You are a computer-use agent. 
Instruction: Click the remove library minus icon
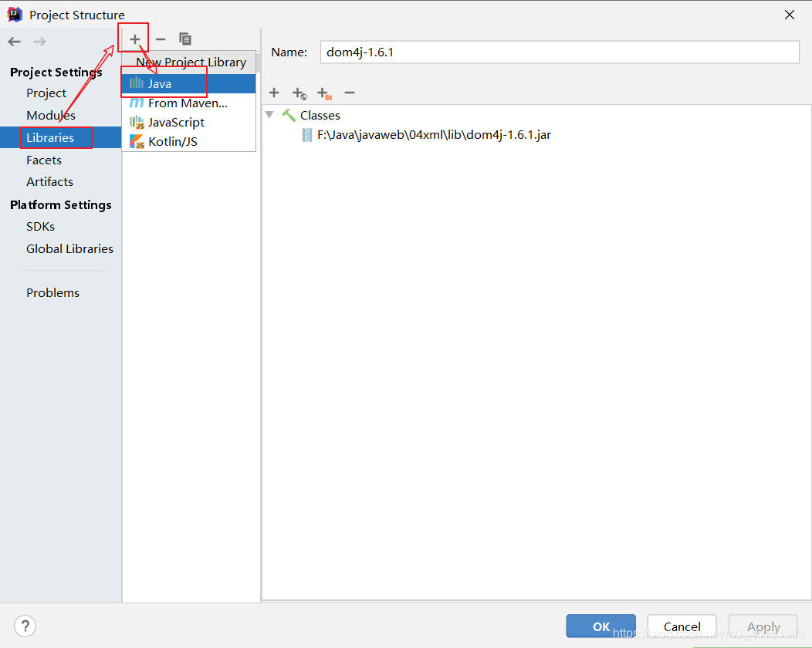[161, 39]
